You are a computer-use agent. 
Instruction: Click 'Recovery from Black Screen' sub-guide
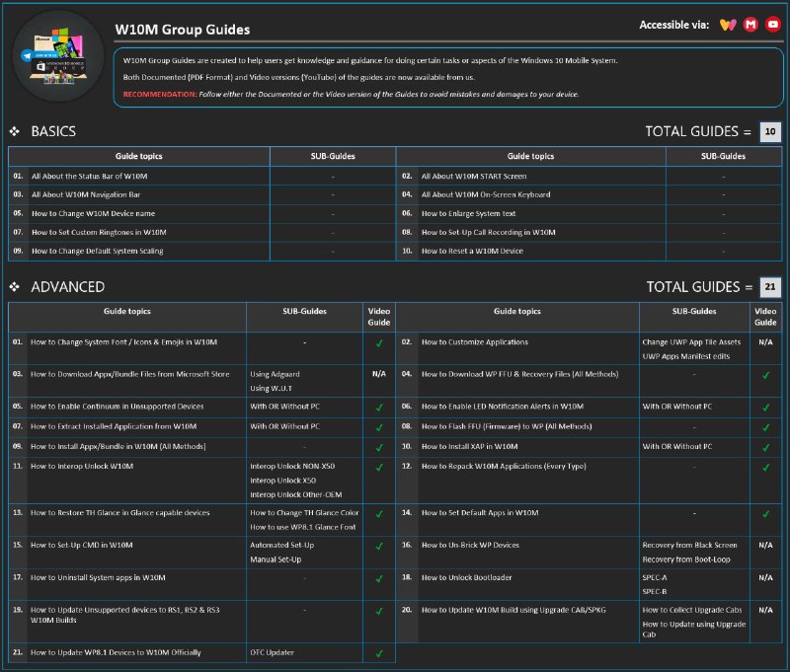(689, 545)
